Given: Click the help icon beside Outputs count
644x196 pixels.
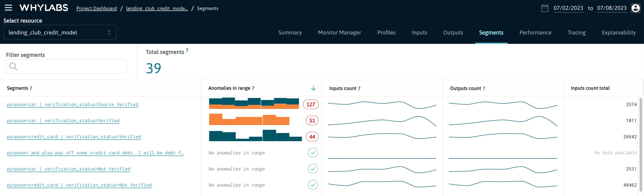Looking at the screenshot, I should pyautogui.click(x=484, y=89).
